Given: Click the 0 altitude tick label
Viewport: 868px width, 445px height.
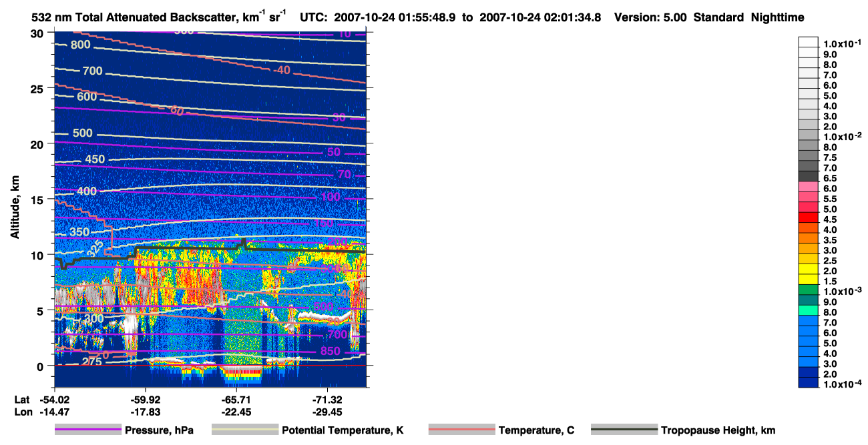Looking at the screenshot, I should (41, 366).
